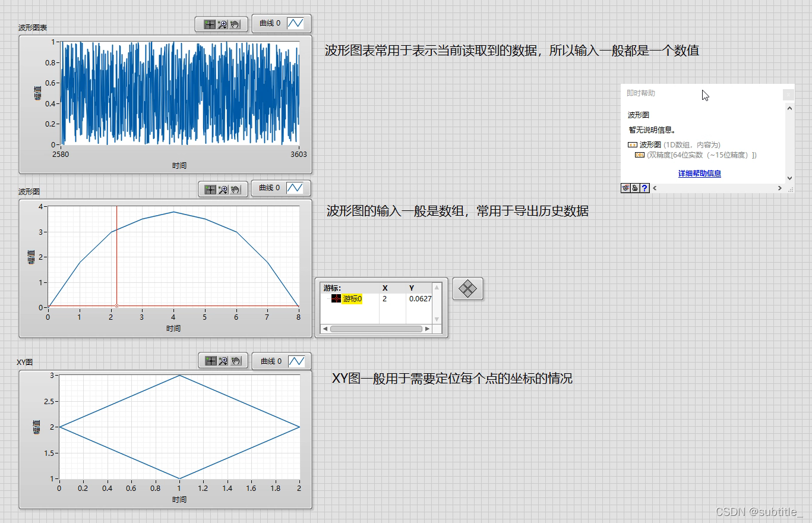
Task: Click the help window scroll left arrow
Action: coord(655,188)
